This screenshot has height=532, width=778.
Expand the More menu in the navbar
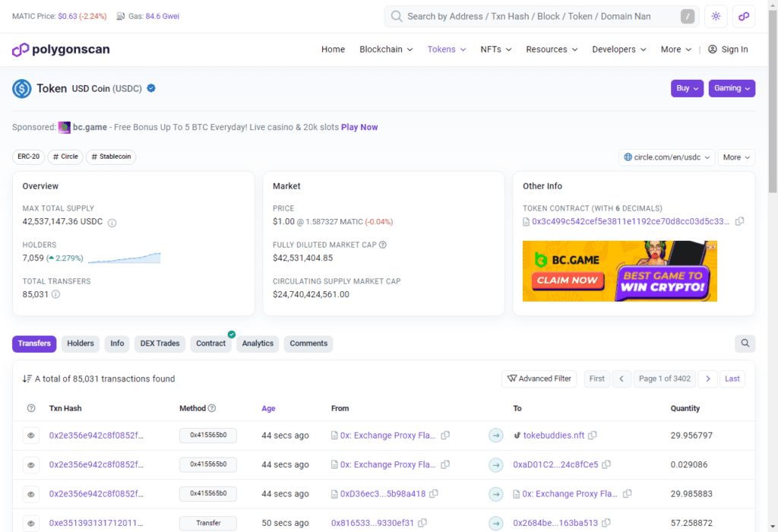(675, 49)
